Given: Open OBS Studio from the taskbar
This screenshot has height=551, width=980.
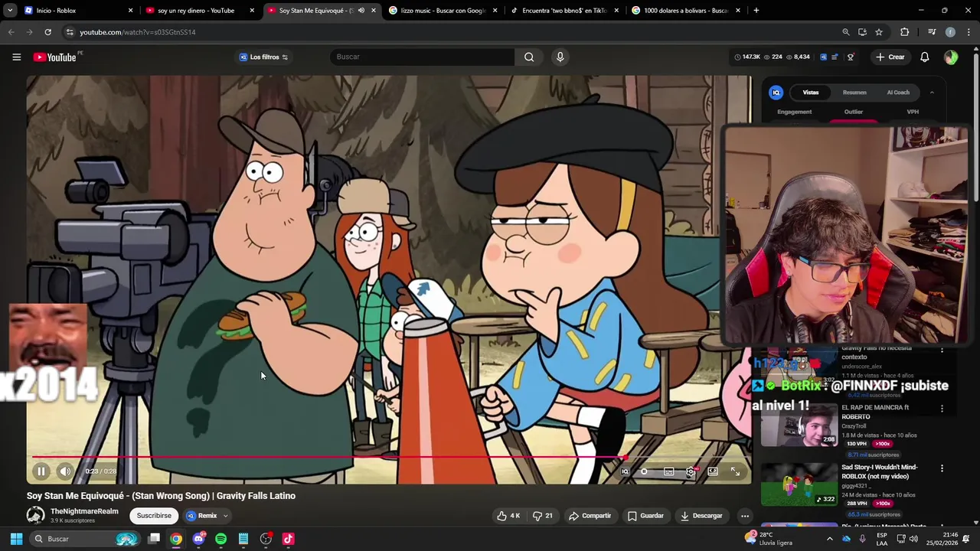Looking at the screenshot, I should click(266, 539).
